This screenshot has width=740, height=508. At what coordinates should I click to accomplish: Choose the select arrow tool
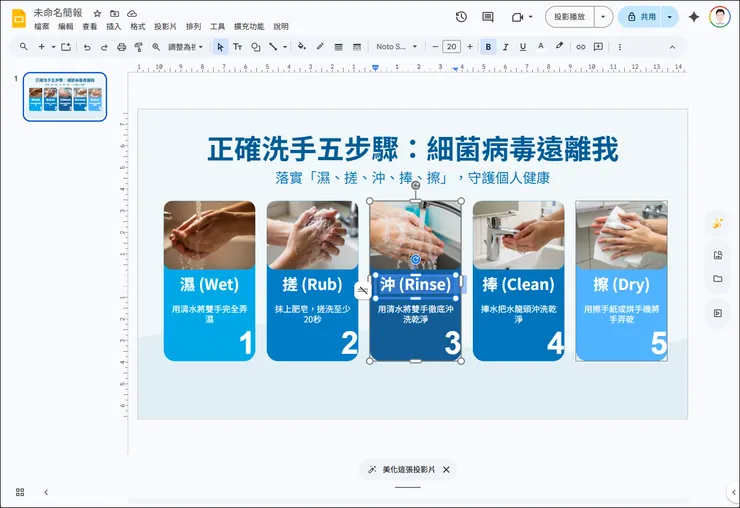[x=220, y=47]
